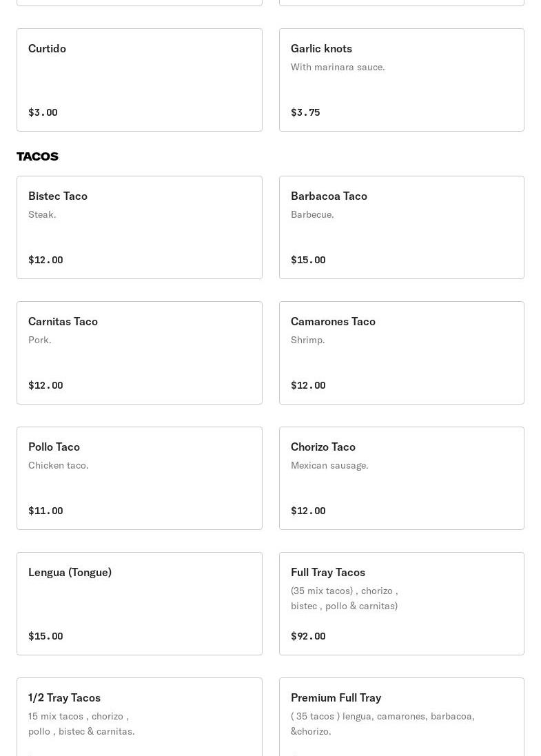Choose the 1/2 Tray Tacos item

pos(139,717)
